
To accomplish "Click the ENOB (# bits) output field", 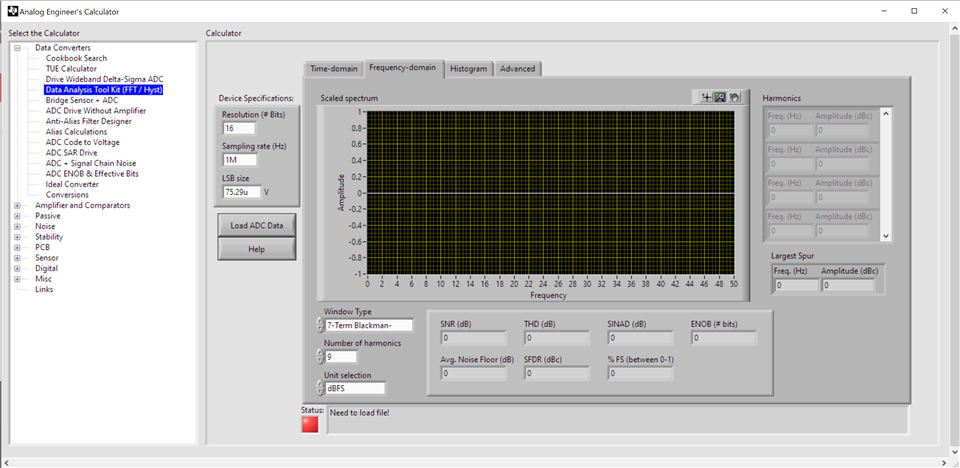I will 724,338.
